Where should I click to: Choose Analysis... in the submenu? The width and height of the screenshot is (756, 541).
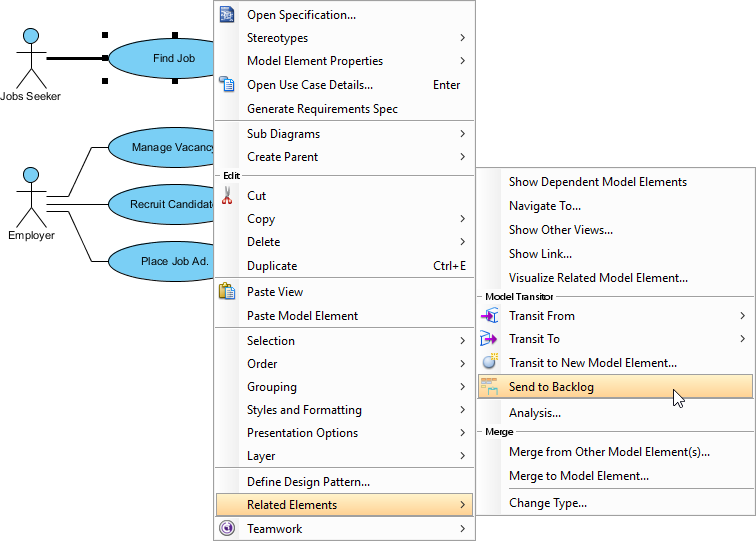coord(615,413)
